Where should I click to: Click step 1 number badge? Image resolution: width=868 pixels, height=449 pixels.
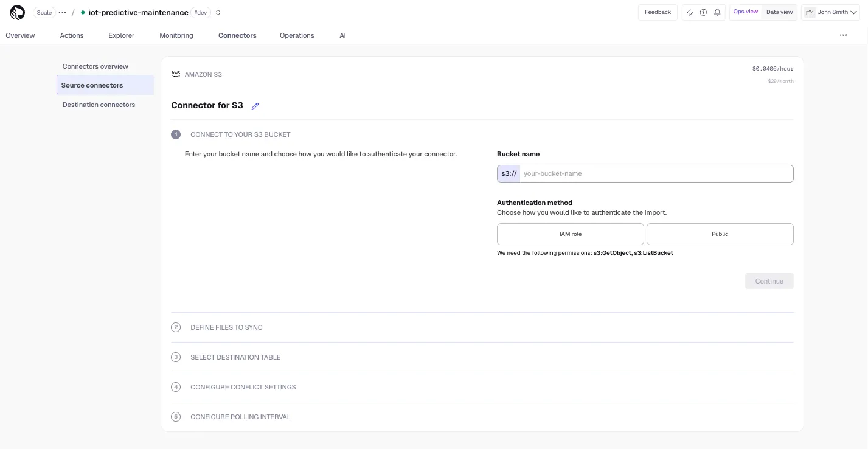(x=176, y=134)
